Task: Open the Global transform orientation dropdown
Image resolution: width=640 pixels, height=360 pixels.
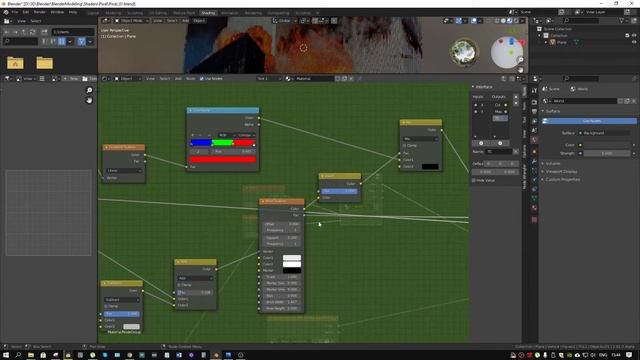Action: pos(283,20)
